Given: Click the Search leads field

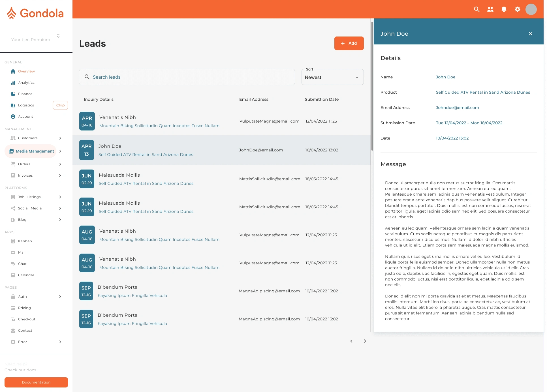Looking at the screenshot, I should point(187,77).
